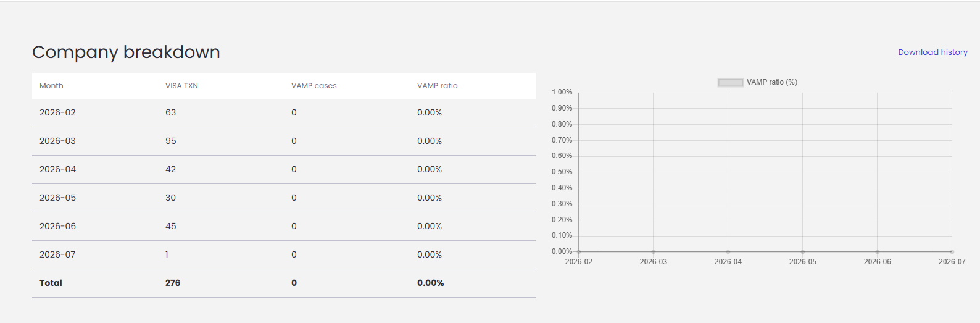The width and height of the screenshot is (980, 323).
Task: Select the 2026-05 table row
Action: coord(284,198)
